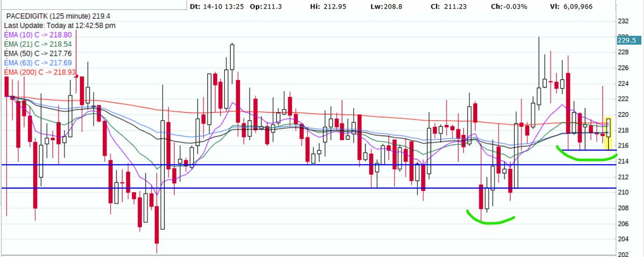Select the Last Update timestamp text
This screenshot has height=257, width=644.
click(x=59, y=25)
